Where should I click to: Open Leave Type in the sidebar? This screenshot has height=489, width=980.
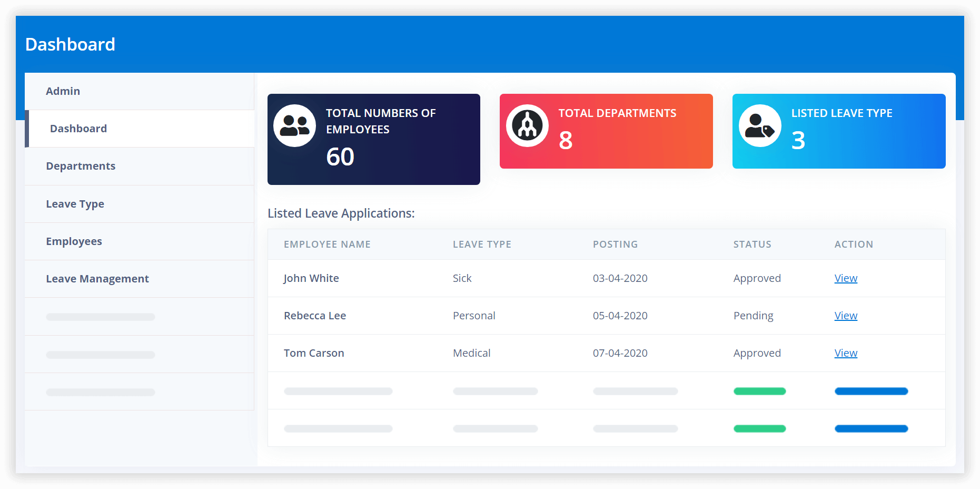click(x=140, y=204)
